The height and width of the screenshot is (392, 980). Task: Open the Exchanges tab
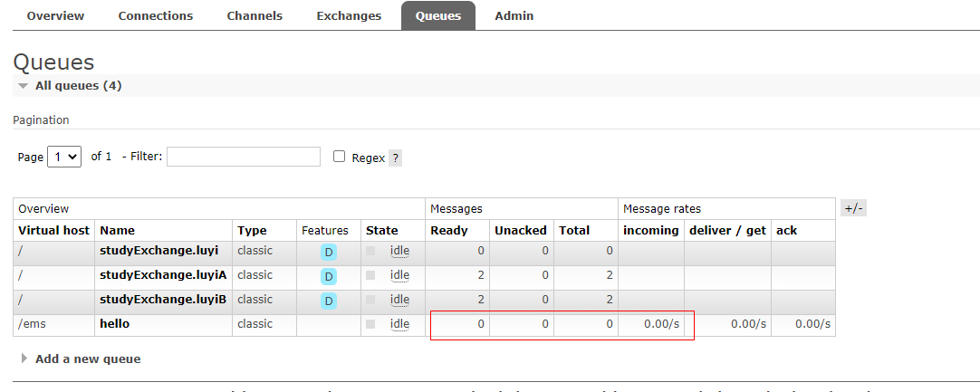(349, 15)
